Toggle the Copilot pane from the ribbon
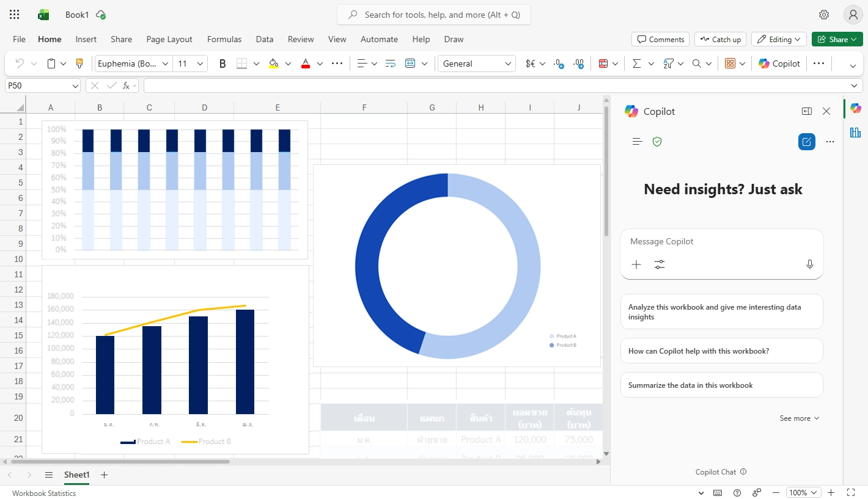The width and height of the screenshot is (868, 499). 779,64
